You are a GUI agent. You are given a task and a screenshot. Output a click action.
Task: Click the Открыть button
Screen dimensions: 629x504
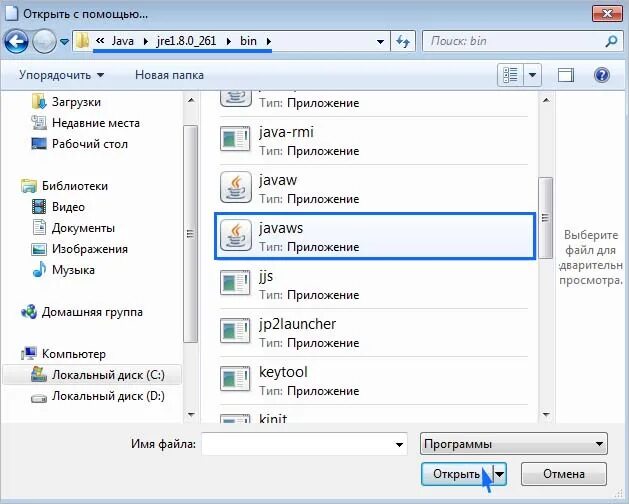(457, 474)
